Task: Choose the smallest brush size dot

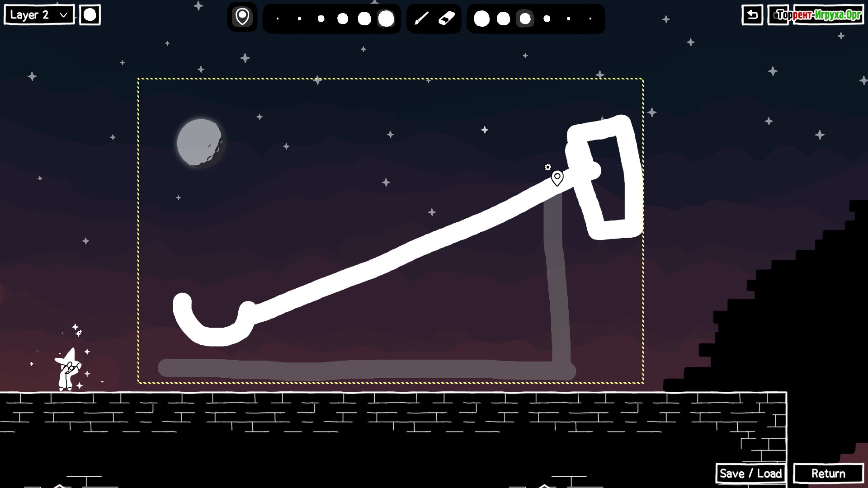Action: (x=278, y=19)
